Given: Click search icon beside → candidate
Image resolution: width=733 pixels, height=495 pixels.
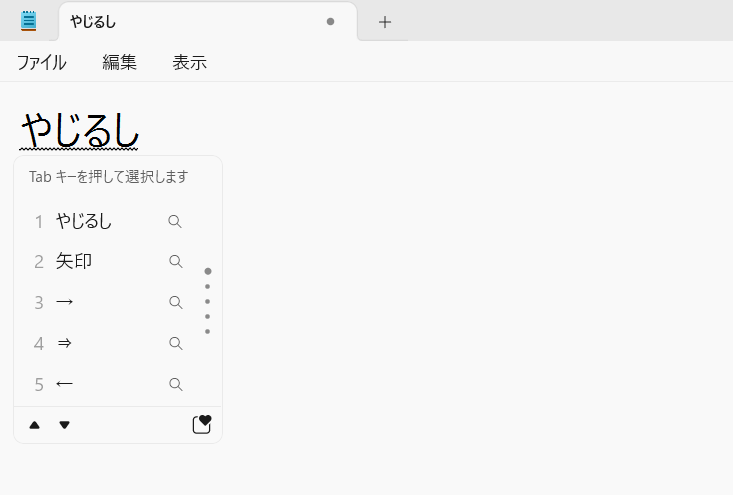Looking at the screenshot, I should 175,302.
